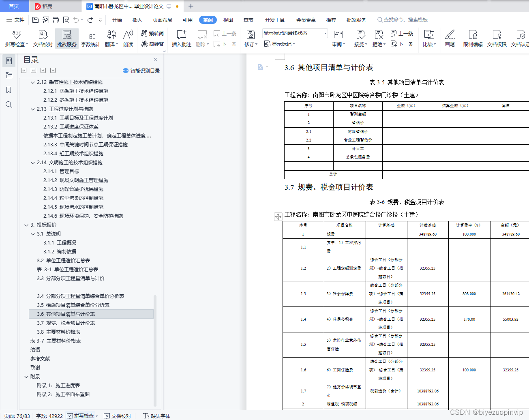Viewport: 529px width, 420px height.
Task: Click the outline panel vertical scrollbar
Action: [x=155, y=351]
